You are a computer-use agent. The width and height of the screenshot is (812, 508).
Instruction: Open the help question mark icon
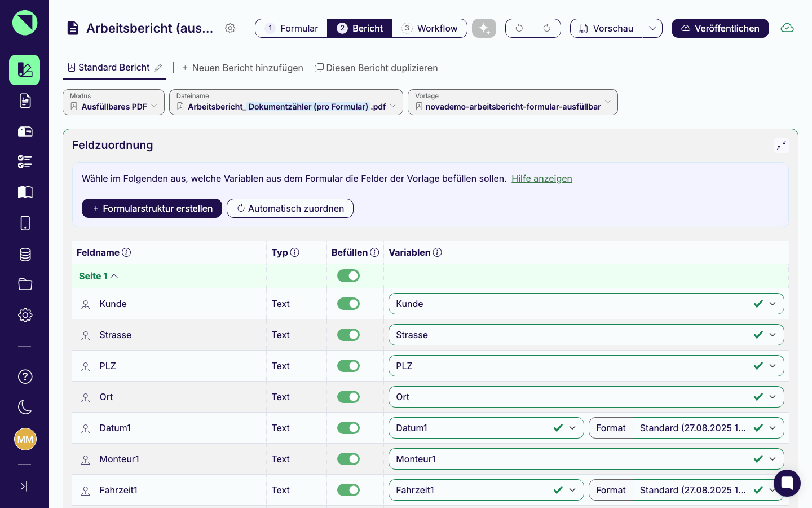tap(25, 376)
